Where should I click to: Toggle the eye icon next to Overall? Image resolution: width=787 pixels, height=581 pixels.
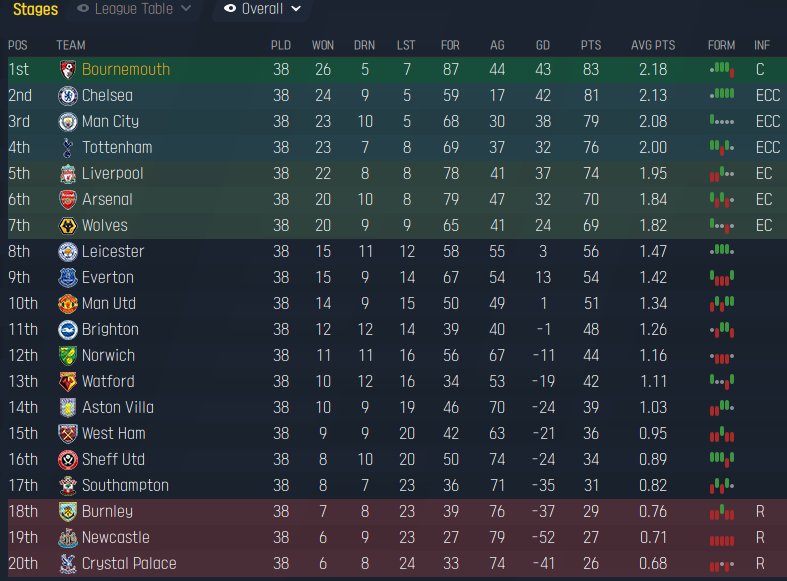tap(230, 9)
